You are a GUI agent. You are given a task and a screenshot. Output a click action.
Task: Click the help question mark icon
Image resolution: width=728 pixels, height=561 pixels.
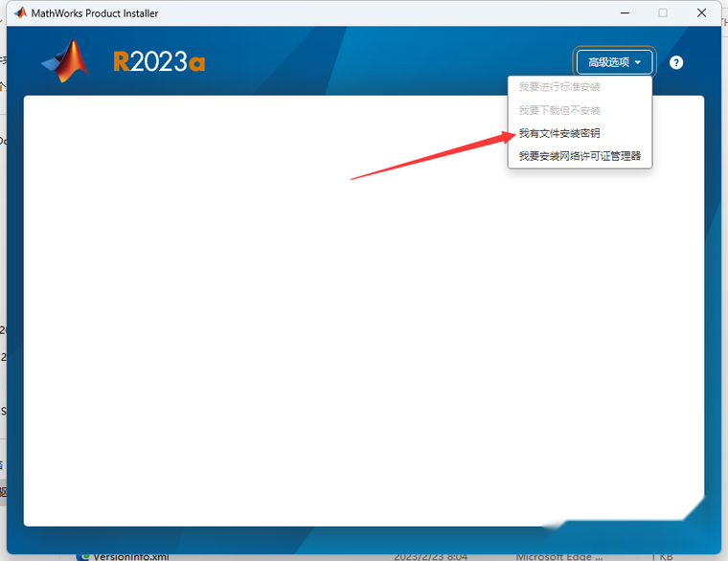(676, 62)
